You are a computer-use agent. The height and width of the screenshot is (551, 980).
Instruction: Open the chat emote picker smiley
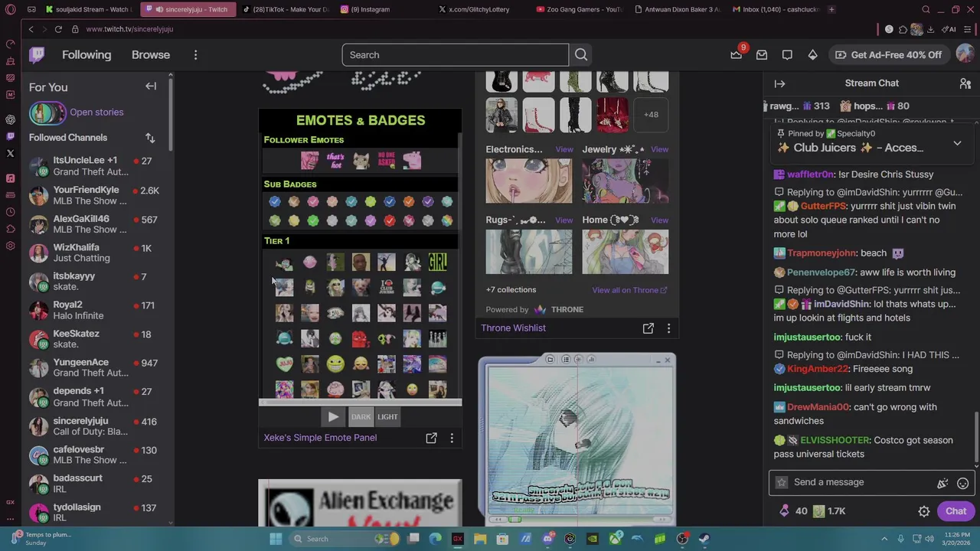point(962,483)
